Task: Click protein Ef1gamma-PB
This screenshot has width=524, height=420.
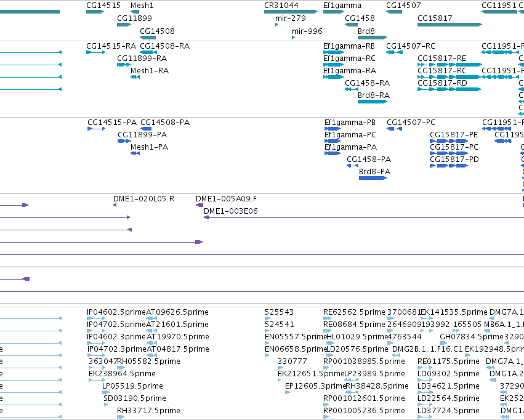Action: (333, 129)
